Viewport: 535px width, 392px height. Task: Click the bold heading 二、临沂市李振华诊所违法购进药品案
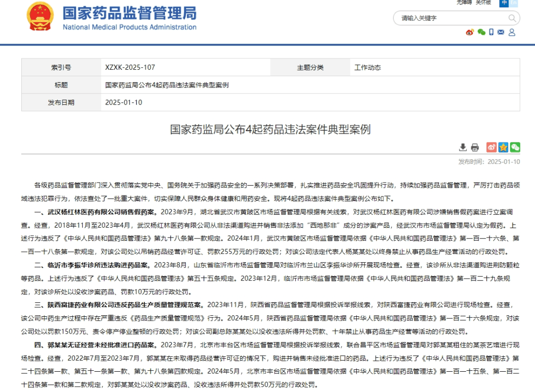(93, 265)
